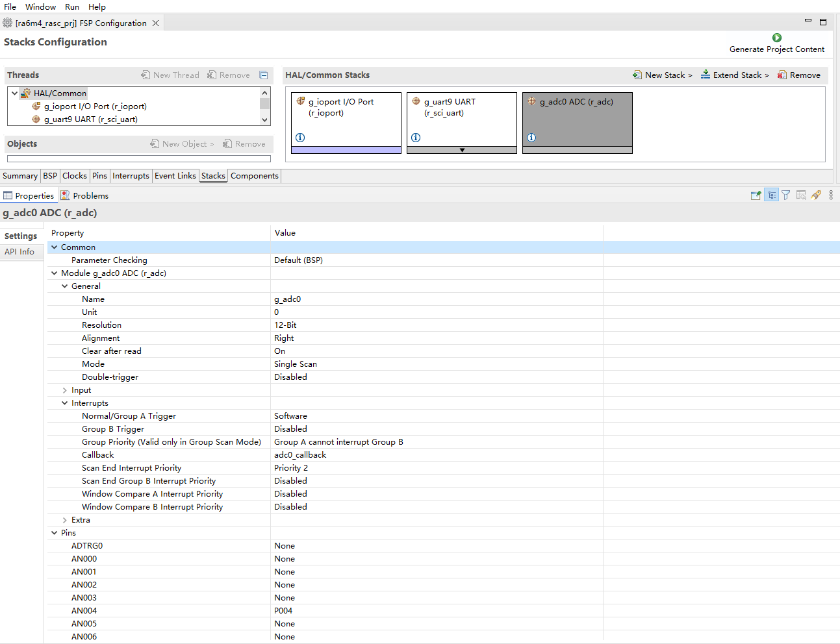The image size is (840, 644).
Task: Click the info icon on g_uart9 stack block
Action: (416, 138)
